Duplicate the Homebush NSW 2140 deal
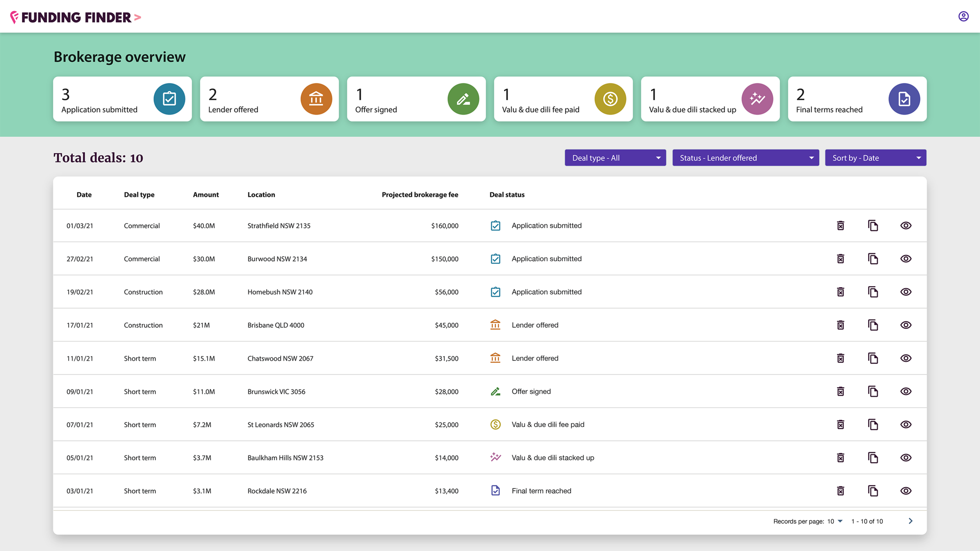The width and height of the screenshot is (980, 551). click(873, 292)
